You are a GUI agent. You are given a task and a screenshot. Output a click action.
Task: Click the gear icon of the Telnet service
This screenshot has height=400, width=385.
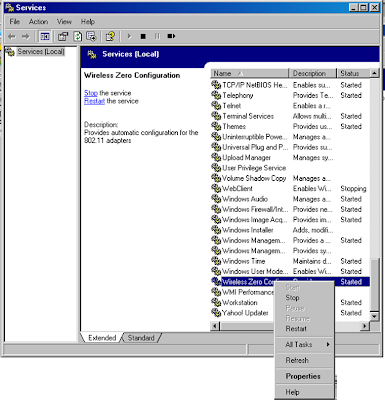[216, 106]
